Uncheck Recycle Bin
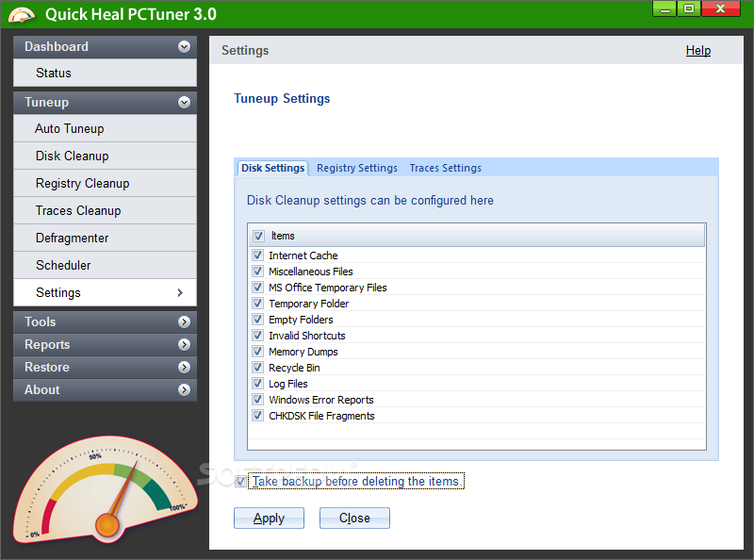 (257, 367)
